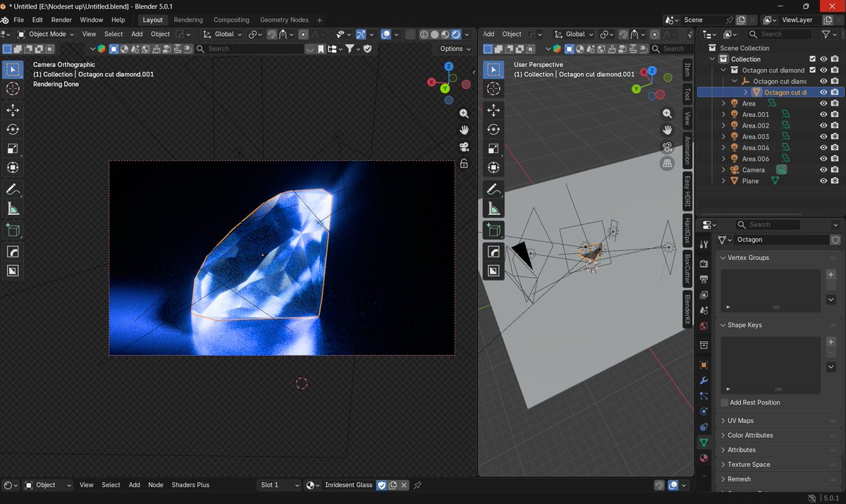Select the Measure tool in left toolbar
The height and width of the screenshot is (504, 846).
pyautogui.click(x=13, y=209)
